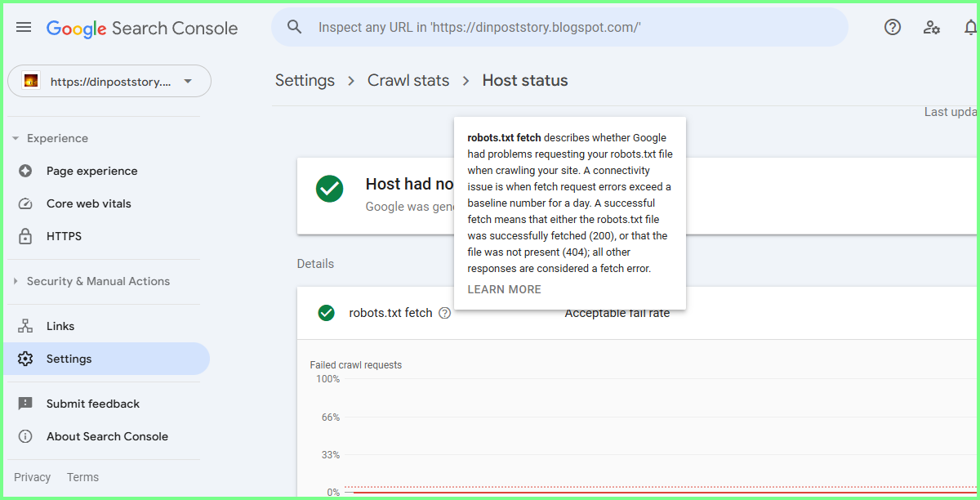Expand Security & Manual Actions section
Viewport: 980px width, 500px height.
click(x=98, y=281)
